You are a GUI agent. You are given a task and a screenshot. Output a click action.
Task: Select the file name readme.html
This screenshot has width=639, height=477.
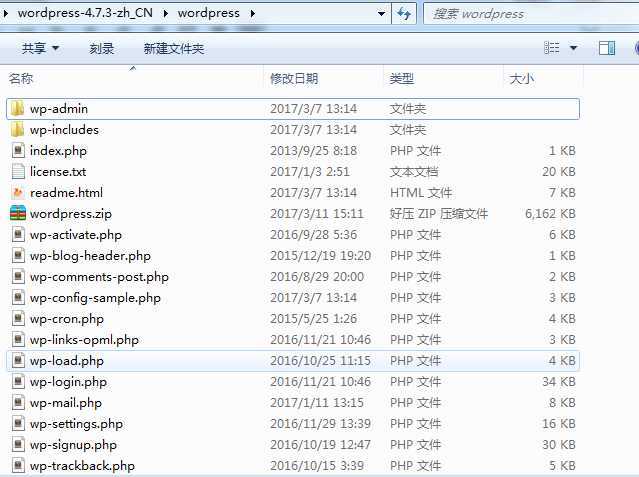pyautogui.click(x=66, y=192)
